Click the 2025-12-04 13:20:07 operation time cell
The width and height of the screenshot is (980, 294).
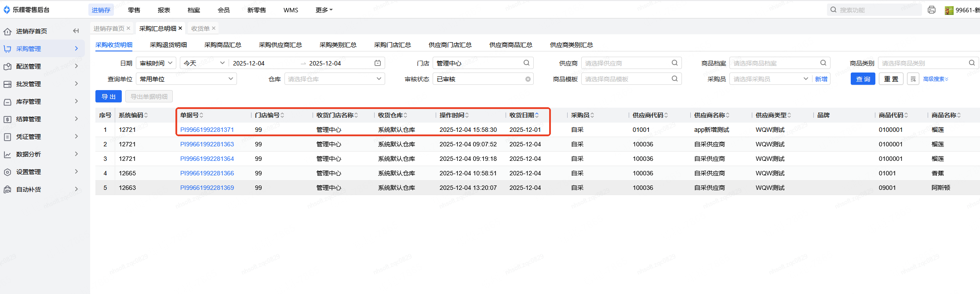(468, 188)
